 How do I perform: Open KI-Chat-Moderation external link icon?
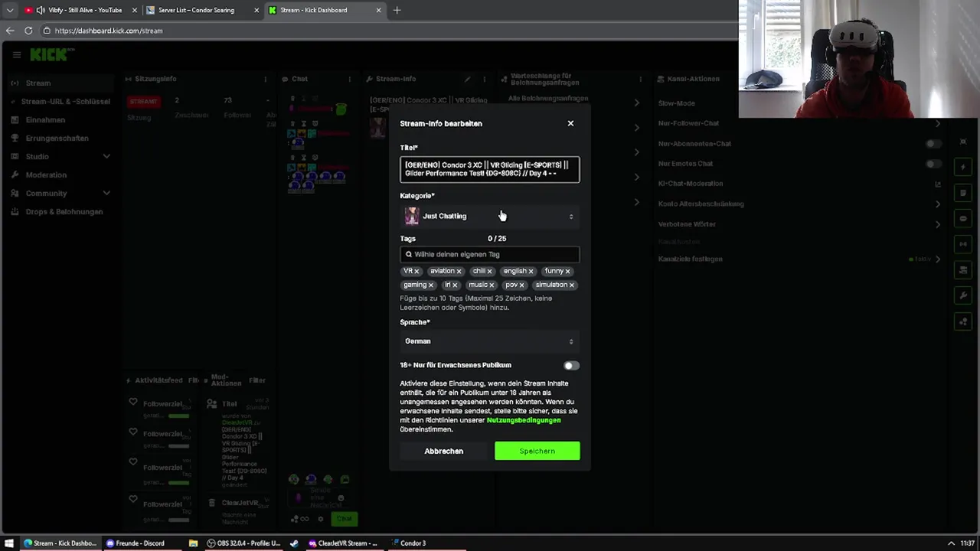pos(938,184)
